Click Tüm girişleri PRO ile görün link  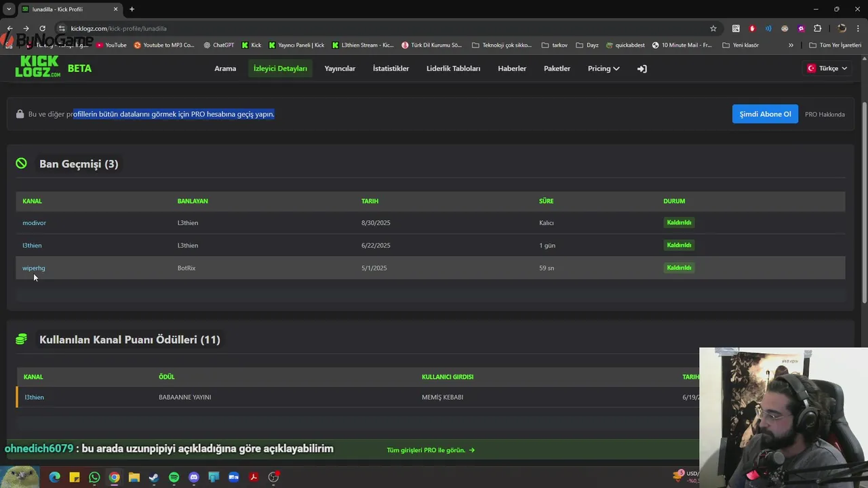pyautogui.click(x=431, y=450)
